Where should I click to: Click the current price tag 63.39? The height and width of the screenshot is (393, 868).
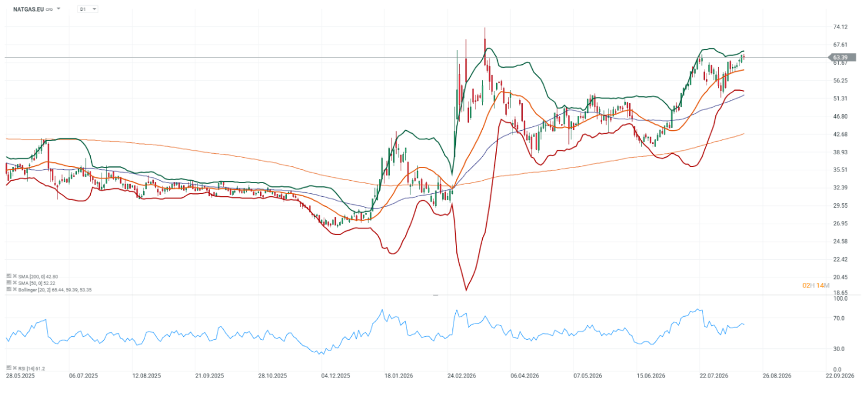pos(842,57)
